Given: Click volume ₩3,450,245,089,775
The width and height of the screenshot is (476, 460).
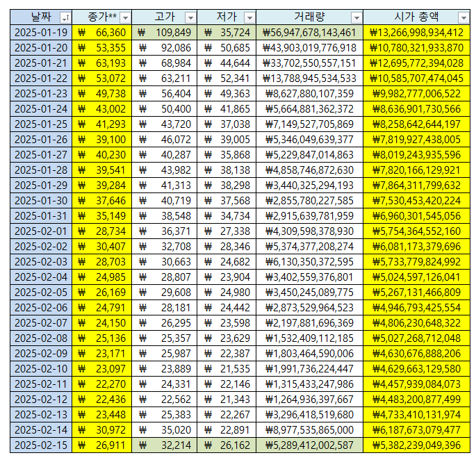Looking at the screenshot, I should tap(310, 292).
